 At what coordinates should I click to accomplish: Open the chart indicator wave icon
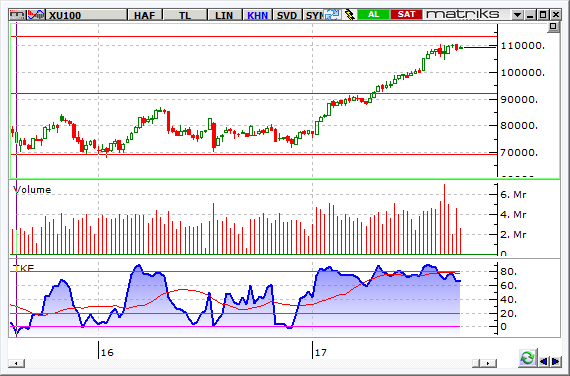pyautogui.click(x=36, y=15)
